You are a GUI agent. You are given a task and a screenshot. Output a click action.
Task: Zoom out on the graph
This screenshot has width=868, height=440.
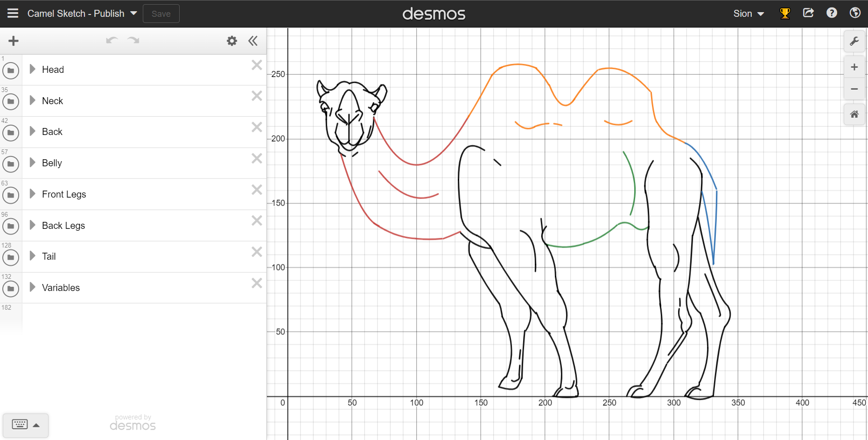tap(854, 89)
